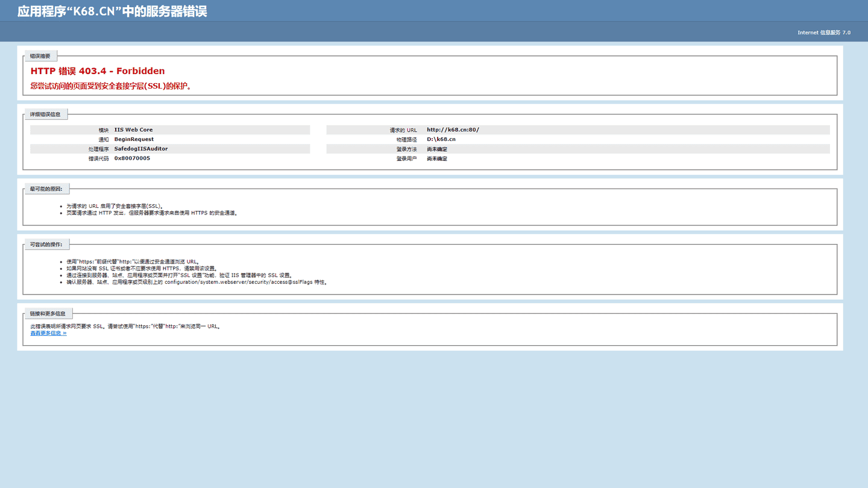Image resolution: width=868 pixels, height=488 pixels.
Task: Click the page title 应用程序"K68.CN"中的服务器错误
Action: 112,11
